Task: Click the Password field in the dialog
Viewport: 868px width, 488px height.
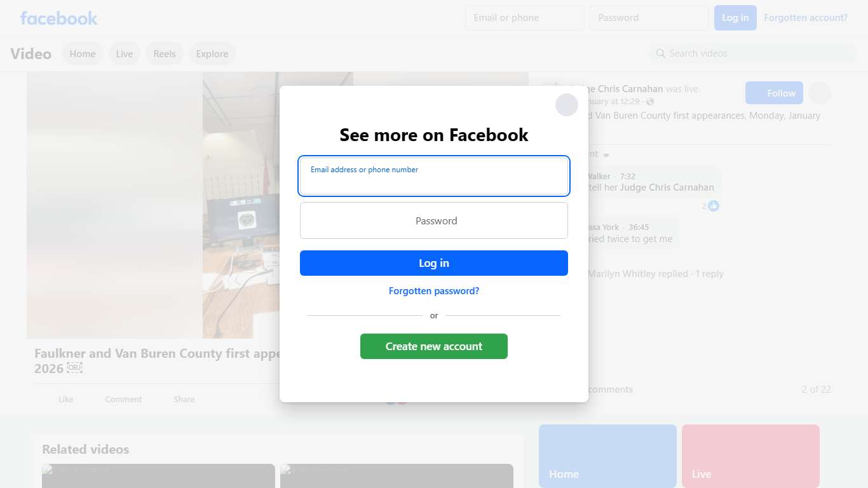Action: click(434, 220)
